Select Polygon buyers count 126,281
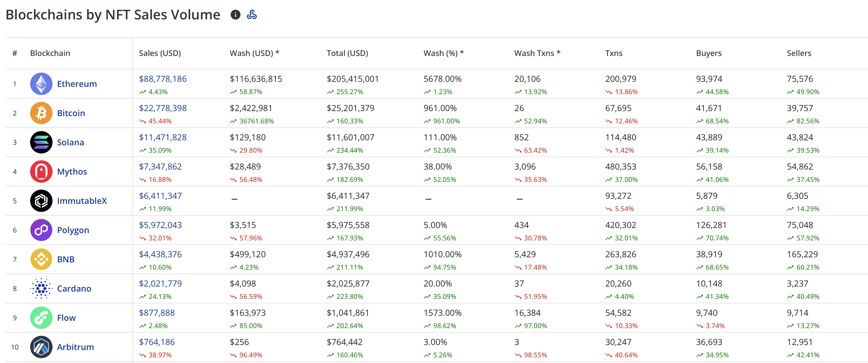 (711, 225)
